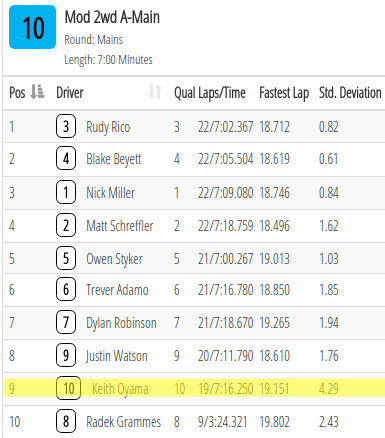This screenshot has height=438, width=385.
Task: Click the Driver column sort arrows
Action: [x=155, y=92]
